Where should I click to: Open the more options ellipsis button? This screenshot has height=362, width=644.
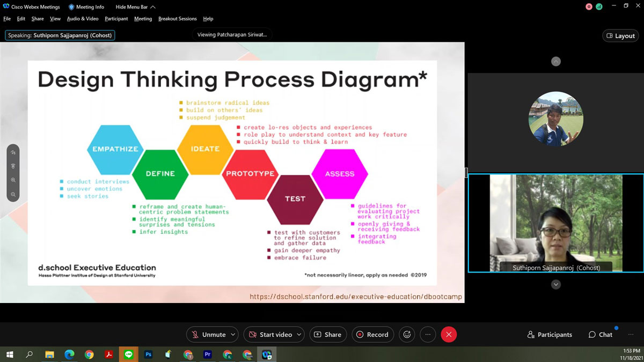[x=428, y=335]
